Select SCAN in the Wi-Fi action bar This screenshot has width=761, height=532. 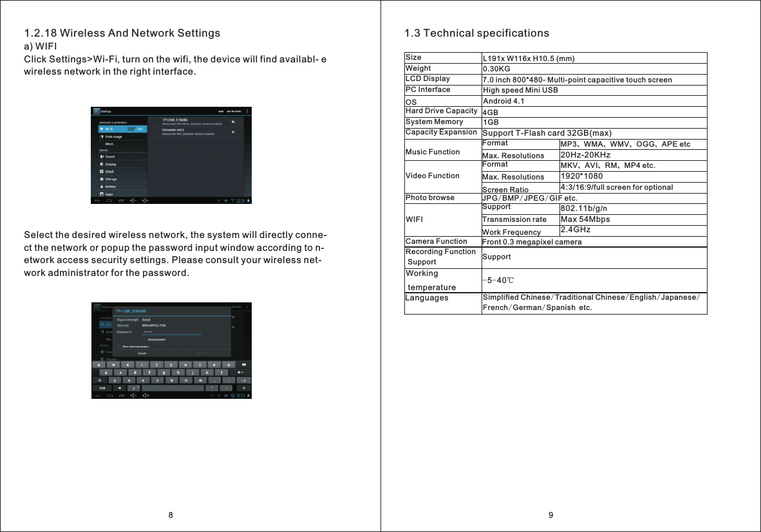pyautogui.click(x=220, y=111)
